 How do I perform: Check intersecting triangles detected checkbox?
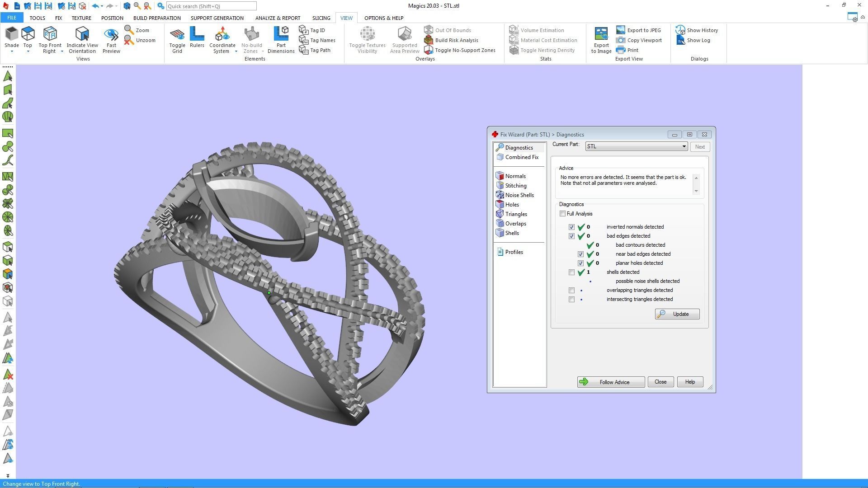[x=571, y=300]
